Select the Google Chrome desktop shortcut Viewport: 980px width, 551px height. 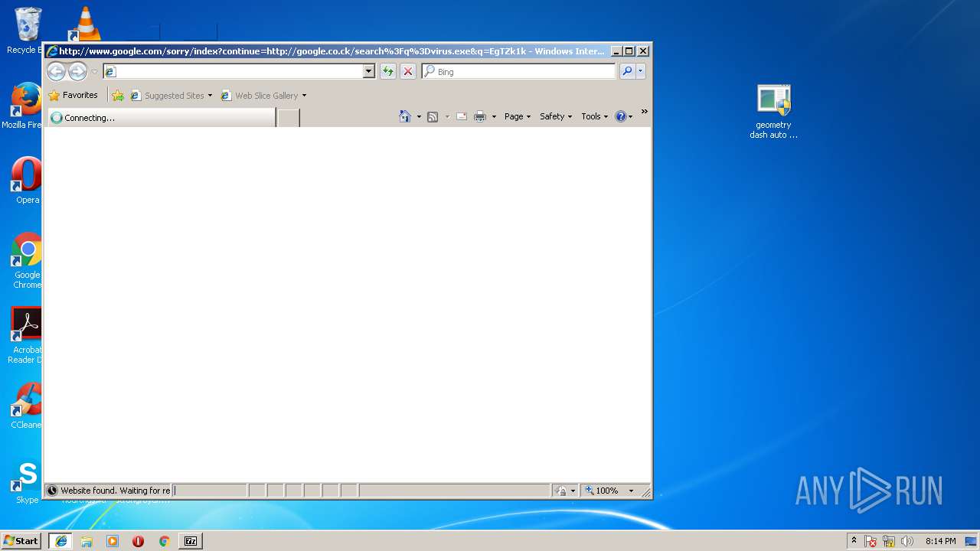coord(27,260)
